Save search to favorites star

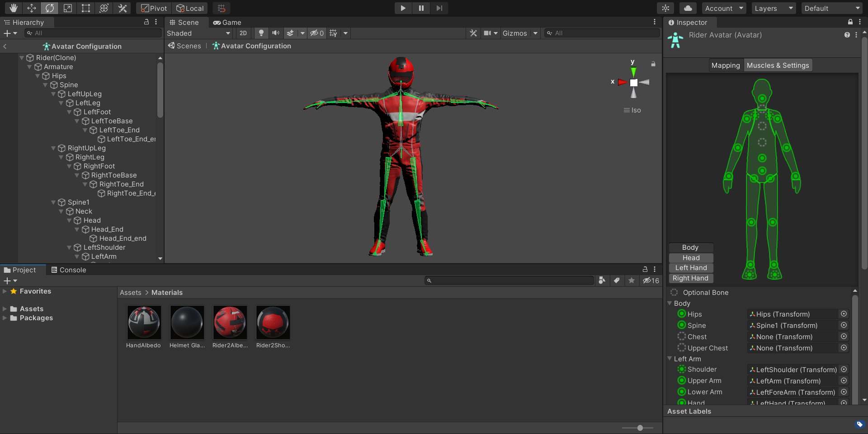pyautogui.click(x=632, y=280)
